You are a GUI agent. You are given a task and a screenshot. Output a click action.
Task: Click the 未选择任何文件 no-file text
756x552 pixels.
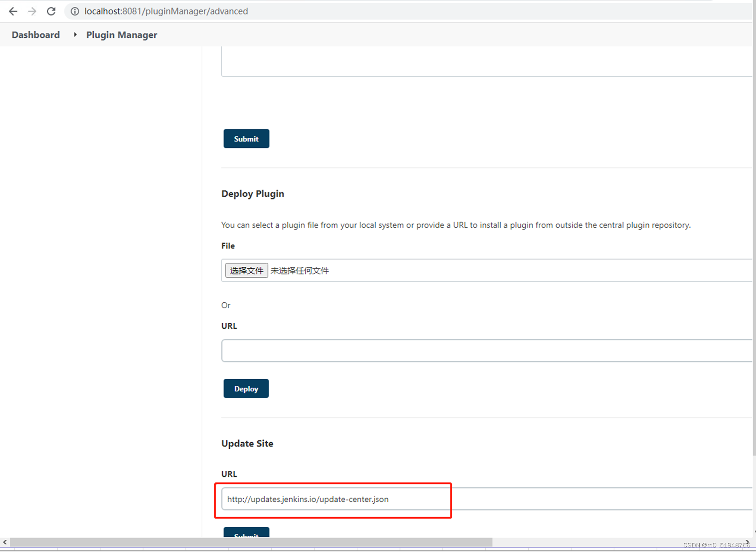[x=300, y=270]
